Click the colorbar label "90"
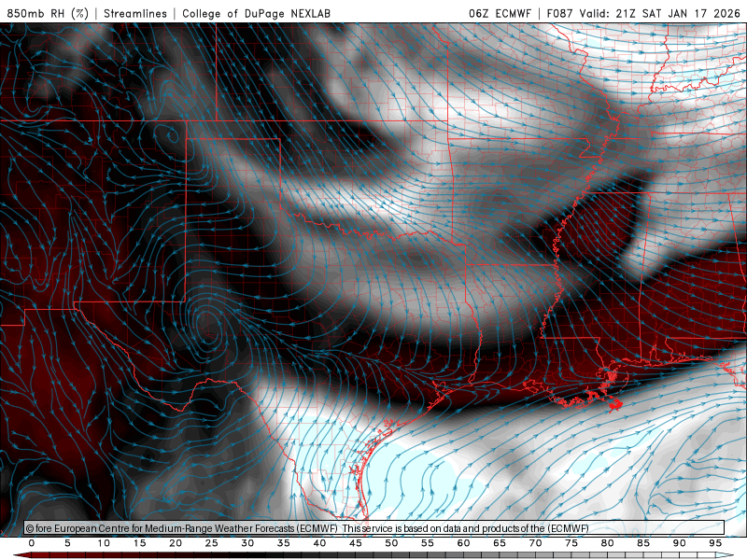Viewport: 747px width, 560px height. click(680, 543)
